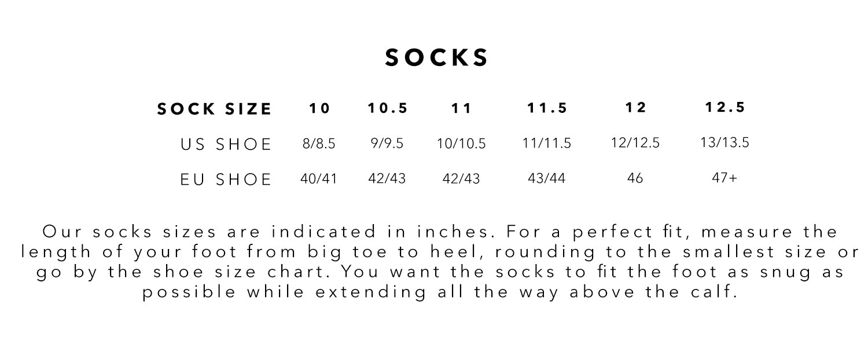
Task: Click the 11/11.5 US shoe value
Action: 547,144
